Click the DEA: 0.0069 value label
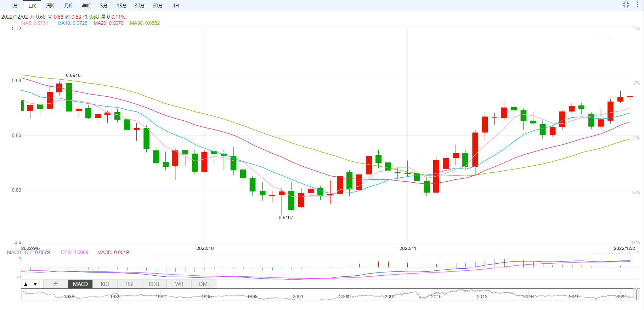644x310 pixels. [x=74, y=252]
